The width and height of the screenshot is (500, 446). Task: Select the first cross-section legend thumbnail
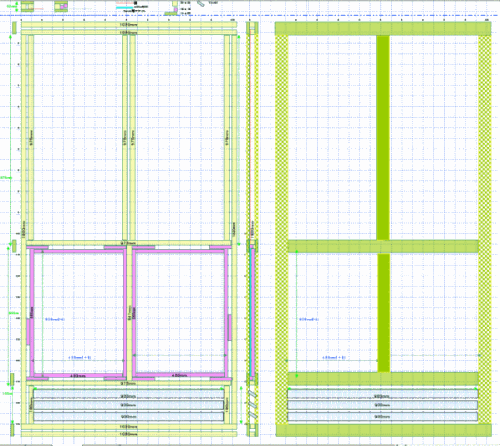(x=28, y=6)
